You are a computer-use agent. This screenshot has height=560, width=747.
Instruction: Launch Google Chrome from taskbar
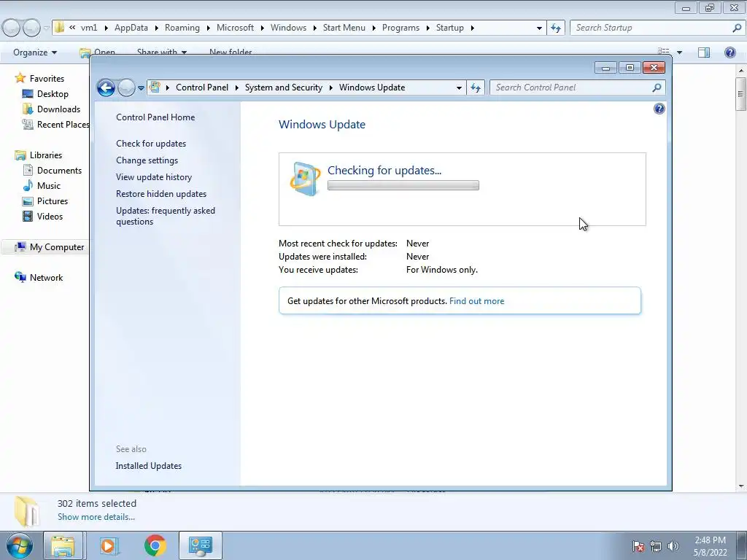tap(155, 545)
